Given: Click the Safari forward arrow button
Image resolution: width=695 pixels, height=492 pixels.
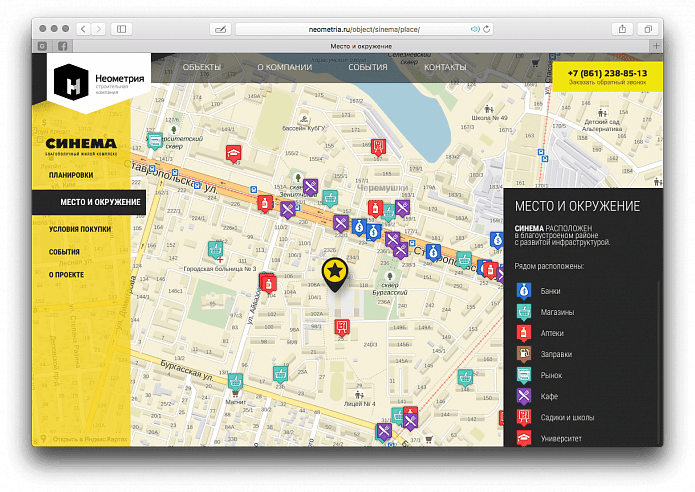Looking at the screenshot, I should pos(98,29).
